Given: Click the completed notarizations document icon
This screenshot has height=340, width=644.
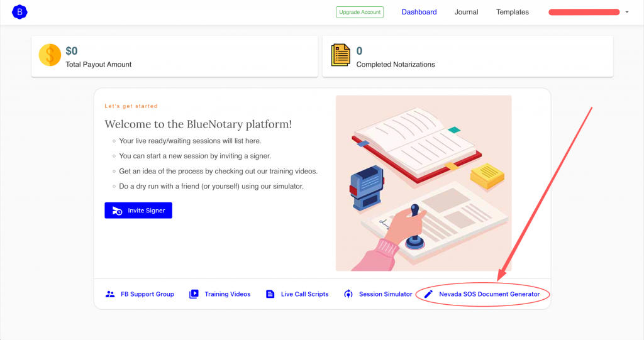Looking at the screenshot, I should [340, 55].
